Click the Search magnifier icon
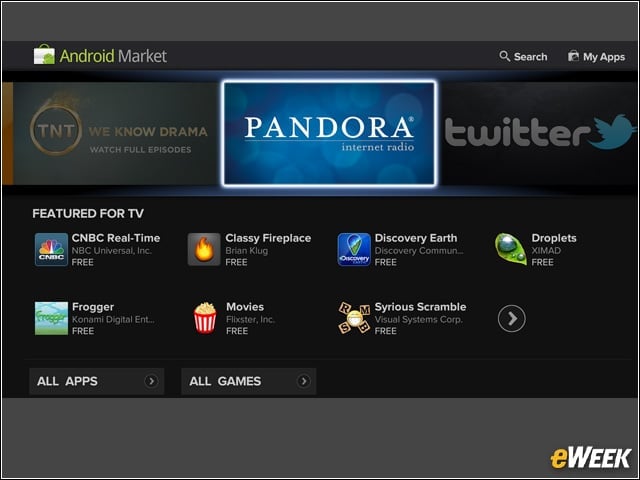 (x=504, y=56)
